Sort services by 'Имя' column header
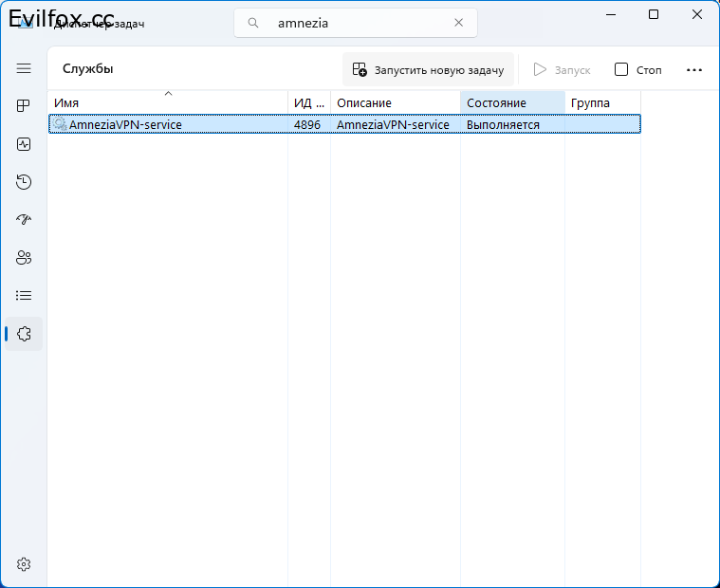The width and height of the screenshot is (720, 588). (168, 102)
